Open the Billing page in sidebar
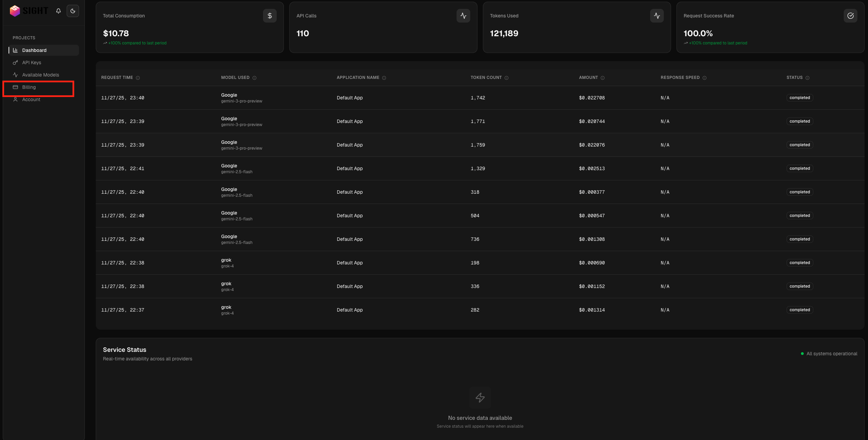Screen dimensions: 868x440 tap(29, 87)
